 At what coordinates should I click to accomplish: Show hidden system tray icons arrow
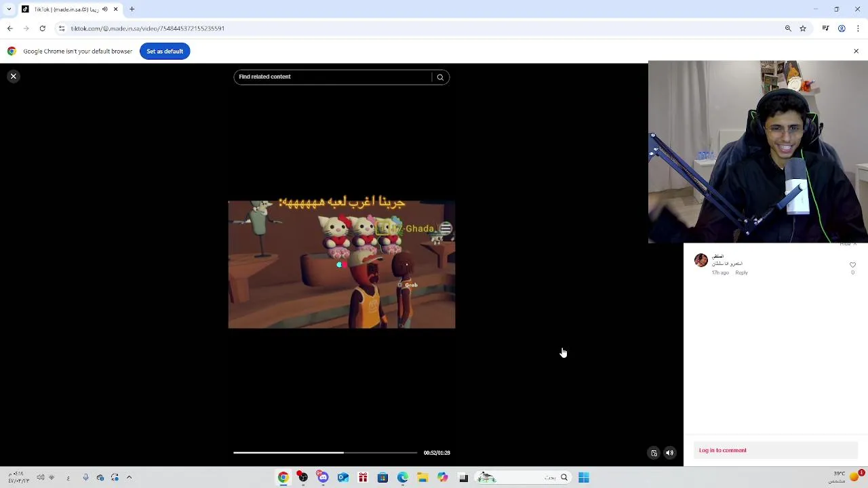[x=129, y=478]
